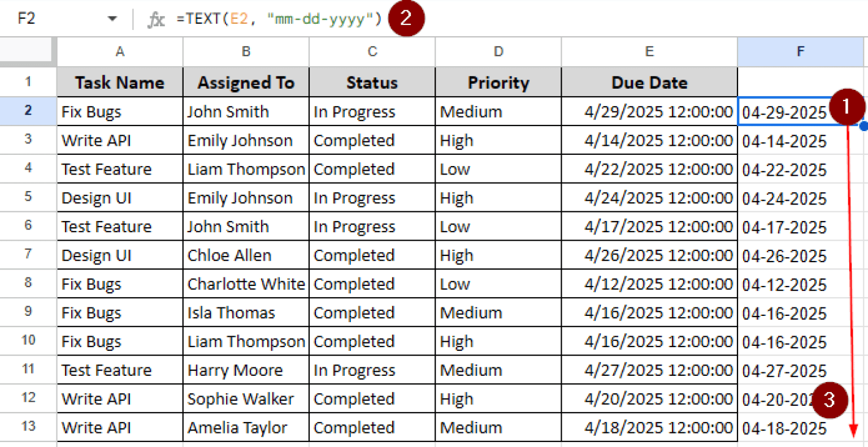The width and height of the screenshot is (868, 447).
Task: Select the column A header
Action: pyautogui.click(x=120, y=52)
